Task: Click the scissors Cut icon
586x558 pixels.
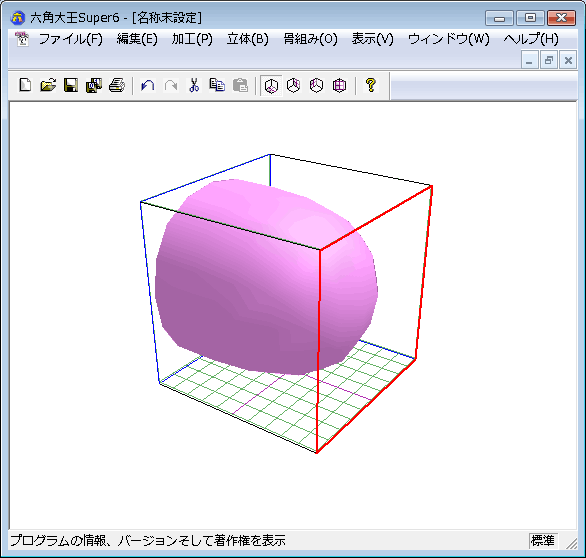Action: (x=194, y=86)
